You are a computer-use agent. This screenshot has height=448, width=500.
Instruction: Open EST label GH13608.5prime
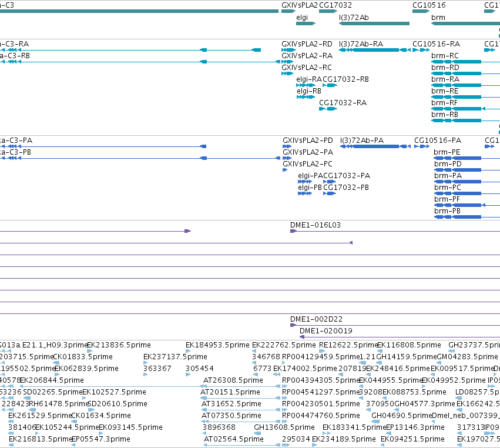coord(284,427)
